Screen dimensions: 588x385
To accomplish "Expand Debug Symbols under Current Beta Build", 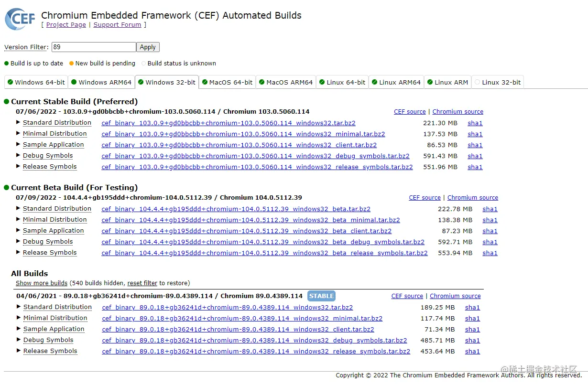I will pyautogui.click(x=48, y=242).
